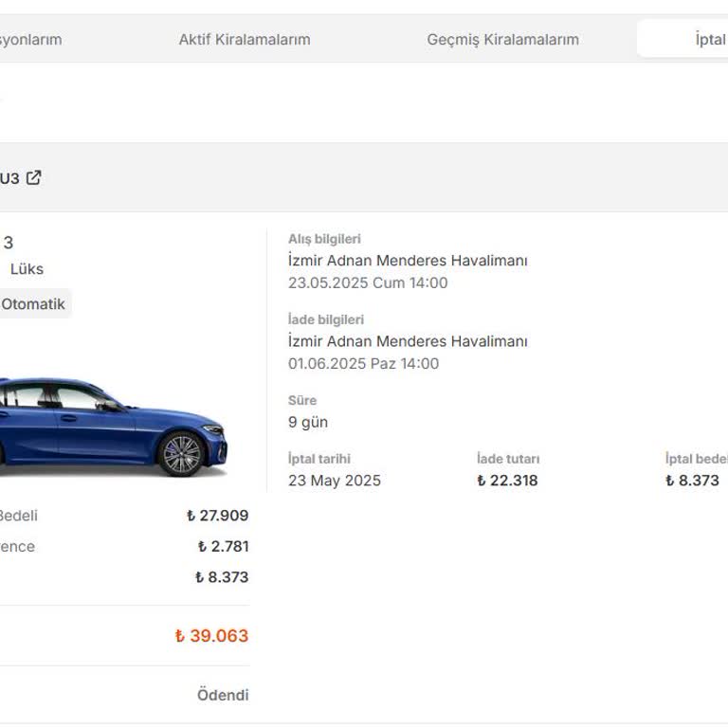Click the refund amount ₺ 22.318
Image resolution: width=728 pixels, height=728 pixels.
coord(507,481)
